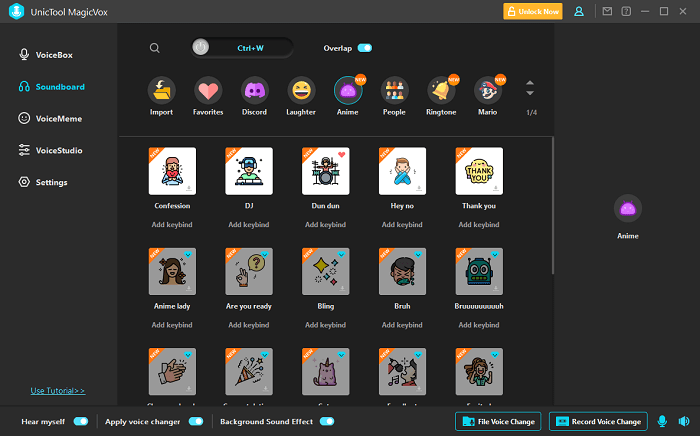Add keybind for Bruuuuuuuuuh
The width and height of the screenshot is (700, 436).
[479, 325]
